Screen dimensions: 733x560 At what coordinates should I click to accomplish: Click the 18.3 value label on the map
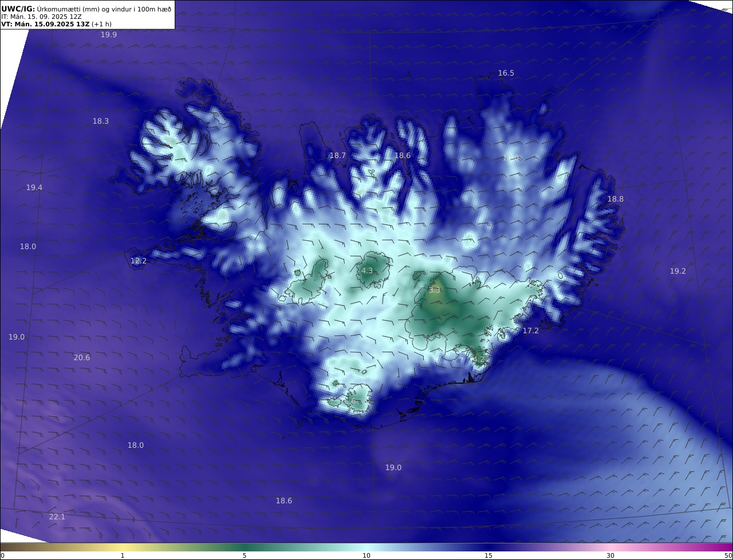(x=101, y=121)
